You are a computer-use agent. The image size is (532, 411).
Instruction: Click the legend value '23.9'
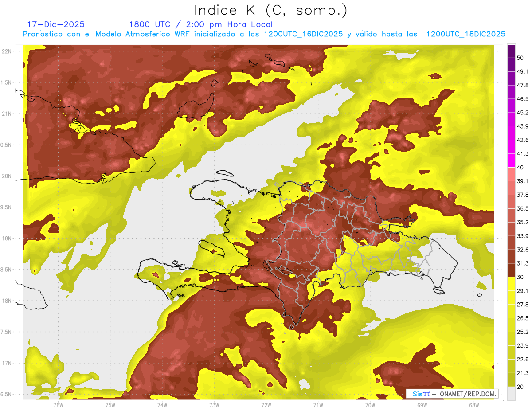(523, 345)
